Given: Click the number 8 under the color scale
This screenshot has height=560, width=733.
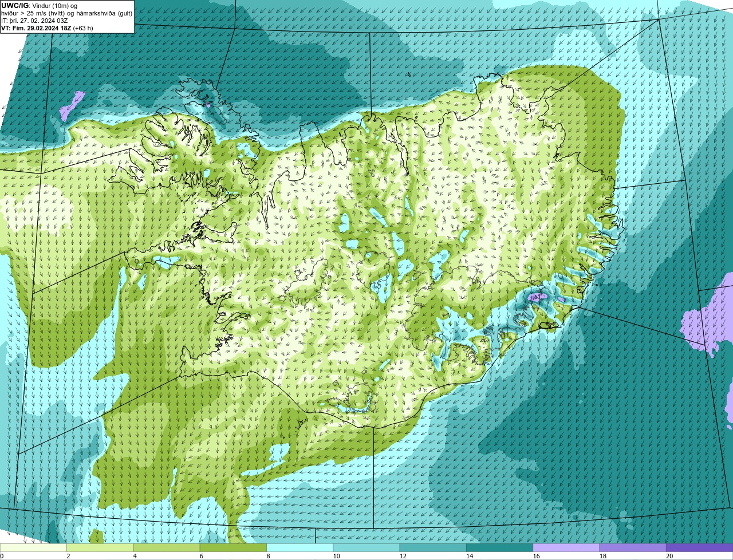Looking at the screenshot, I should [x=268, y=556].
